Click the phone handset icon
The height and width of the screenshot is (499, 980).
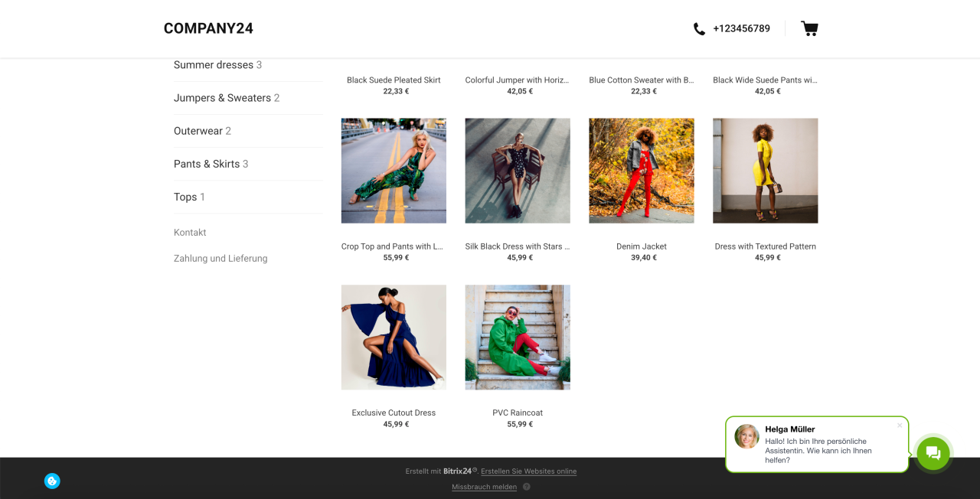tap(699, 29)
